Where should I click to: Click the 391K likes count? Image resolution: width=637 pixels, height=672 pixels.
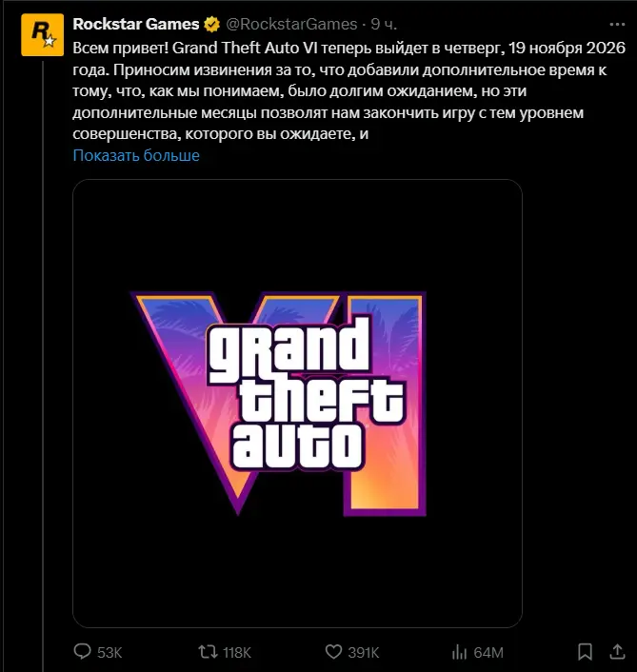point(364,652)
